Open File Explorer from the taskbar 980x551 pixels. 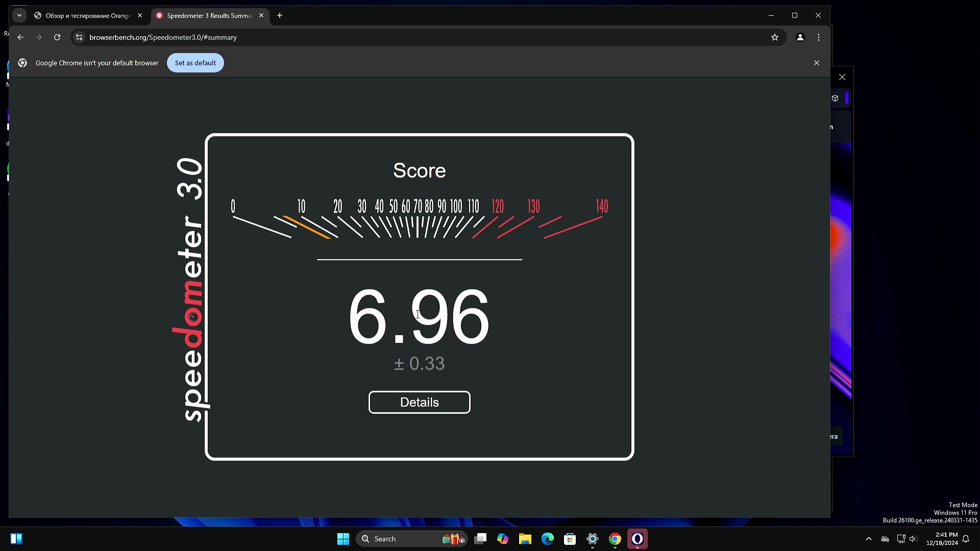525,539
